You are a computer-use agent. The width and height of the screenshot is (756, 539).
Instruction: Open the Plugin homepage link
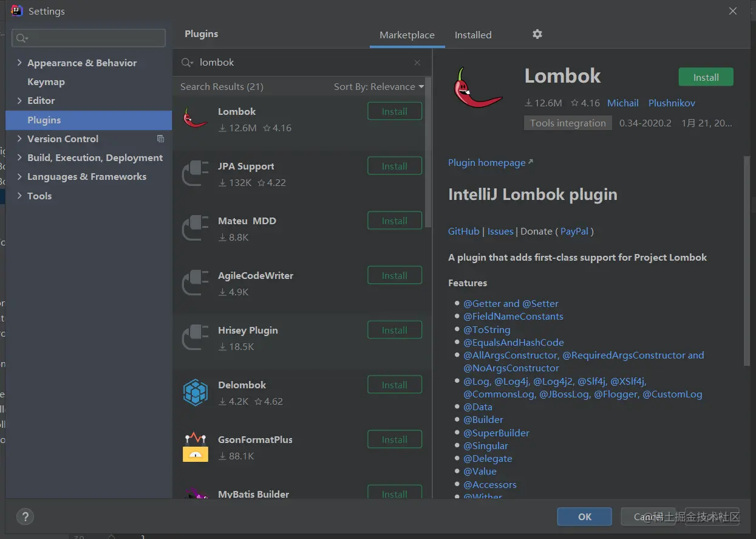point(490,163)
